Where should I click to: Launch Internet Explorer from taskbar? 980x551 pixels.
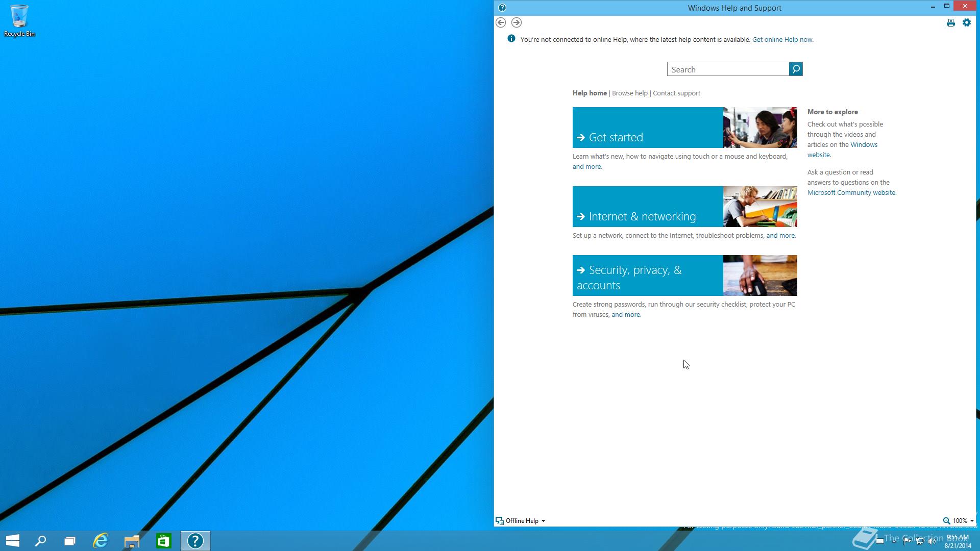101,541
